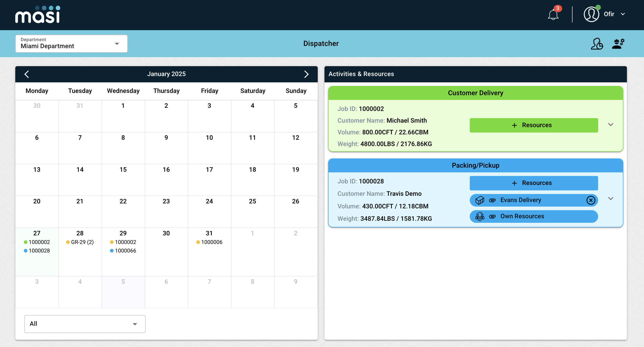Expand the Customer Delivery card chevron
Viewport: 644px width, 347px height.
coord(610,125)
